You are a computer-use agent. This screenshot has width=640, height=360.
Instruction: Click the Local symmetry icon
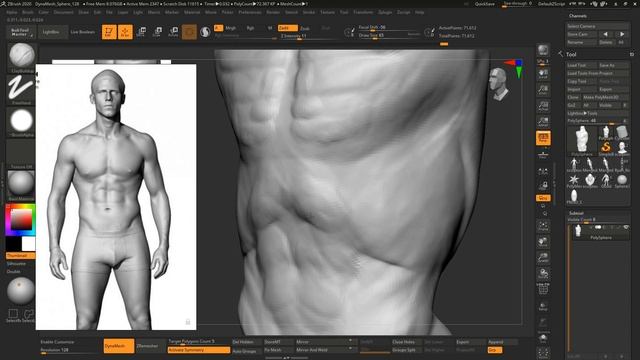[x=543, y=171]
